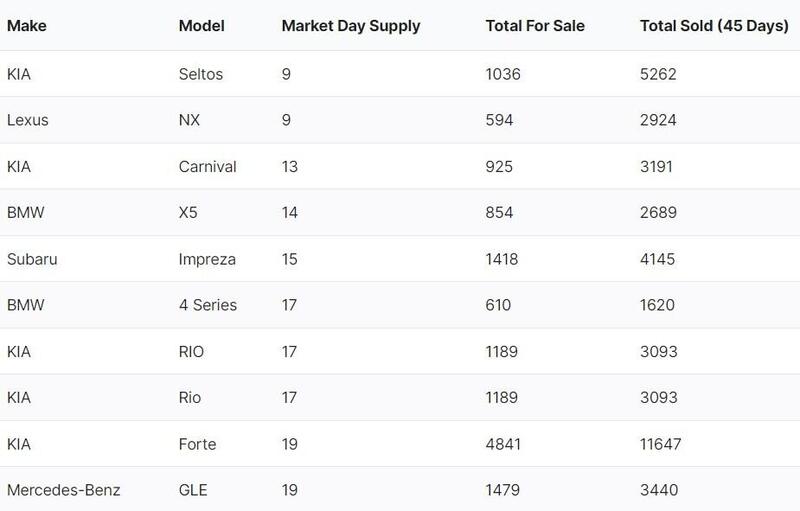Select the 5262 total sold value
Image resolution: width=800 pixels, height=511 pixels.
(x=658, y=74)
